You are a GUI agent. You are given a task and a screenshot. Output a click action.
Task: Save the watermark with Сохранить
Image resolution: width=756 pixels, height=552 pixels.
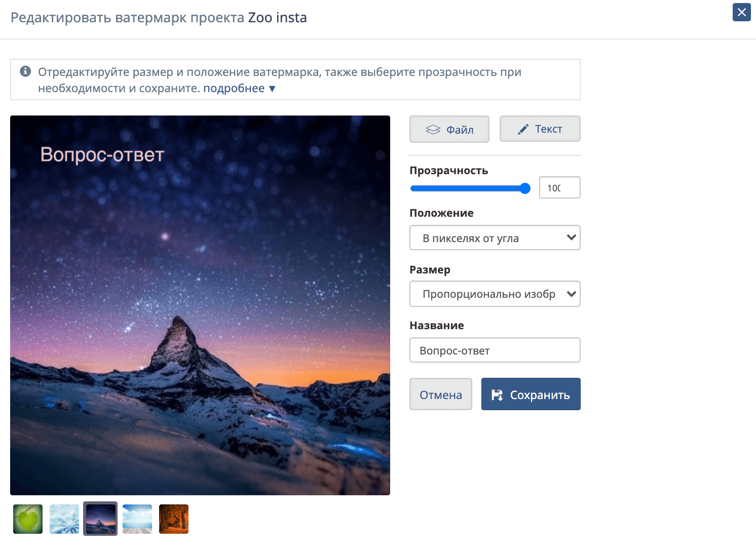531,394
